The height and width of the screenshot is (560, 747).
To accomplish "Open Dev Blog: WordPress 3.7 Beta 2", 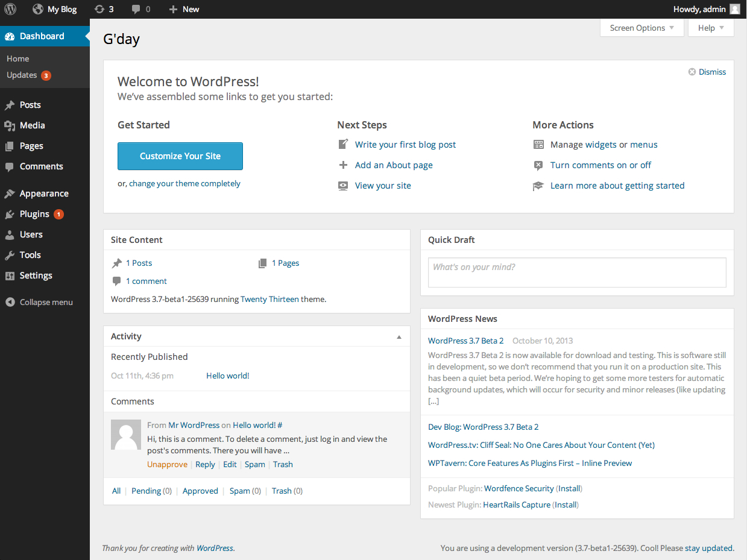I will [x=484, y=427].
